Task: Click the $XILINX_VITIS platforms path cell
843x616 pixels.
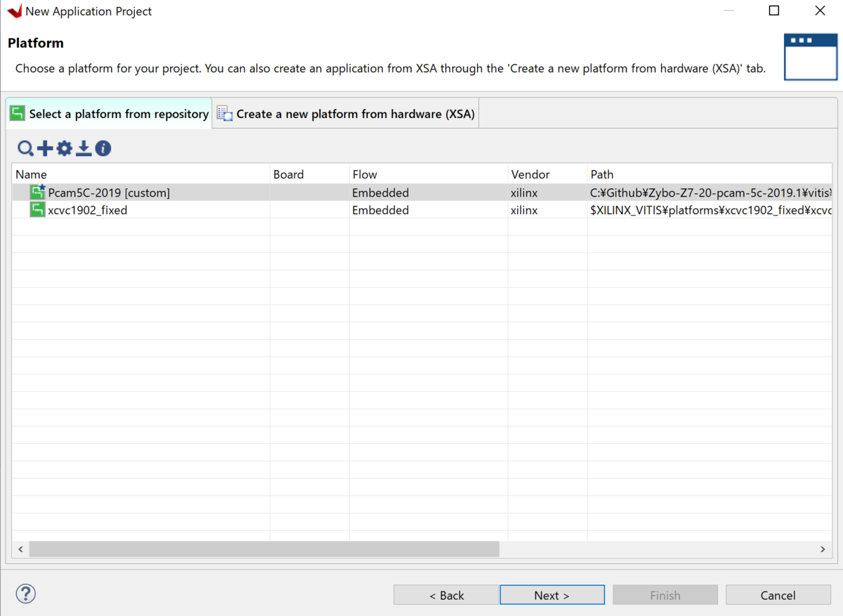Action: [x=710, y=210]
